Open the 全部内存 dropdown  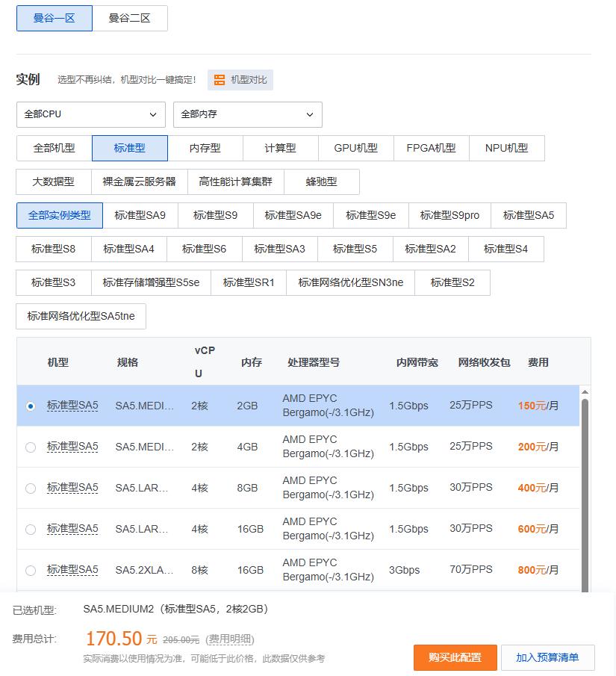click(x=247, y=114)
